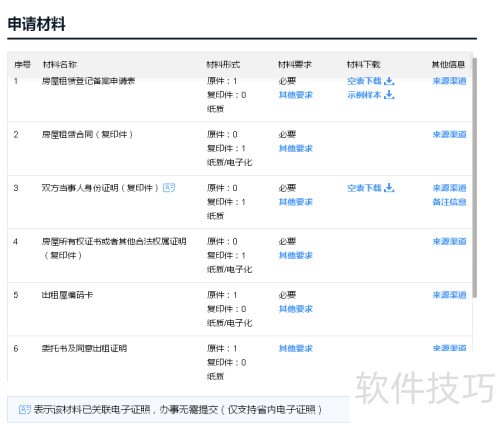Click 材料下载 column header
This screenshot has height=425, width=500.
click(x=363, y=64)
